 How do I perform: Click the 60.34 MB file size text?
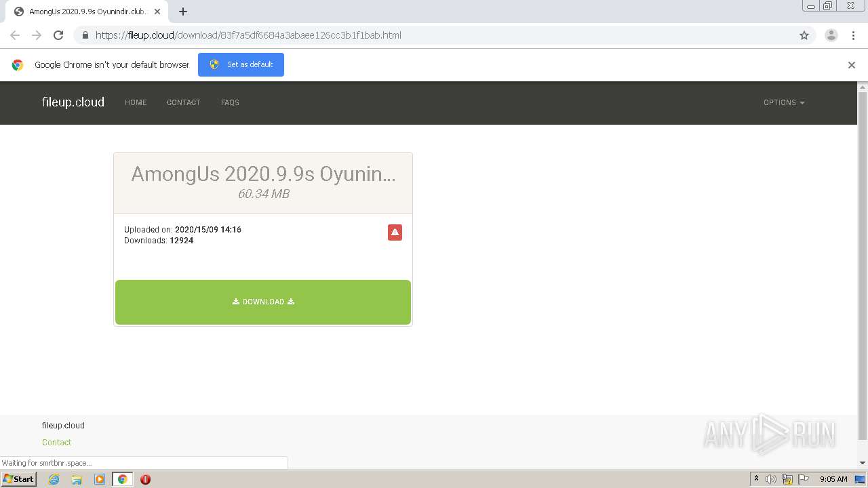pos(263,194)
